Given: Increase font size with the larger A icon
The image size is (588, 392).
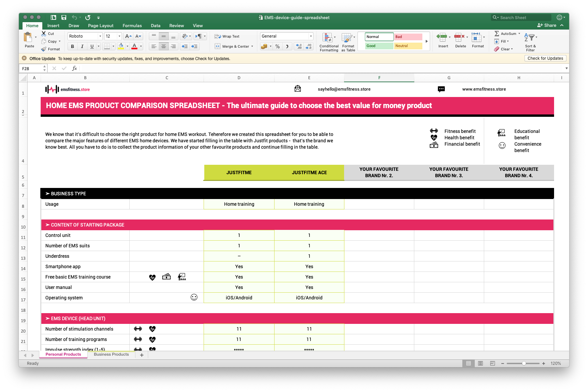Looking at the screenshot, I should 128,36.
